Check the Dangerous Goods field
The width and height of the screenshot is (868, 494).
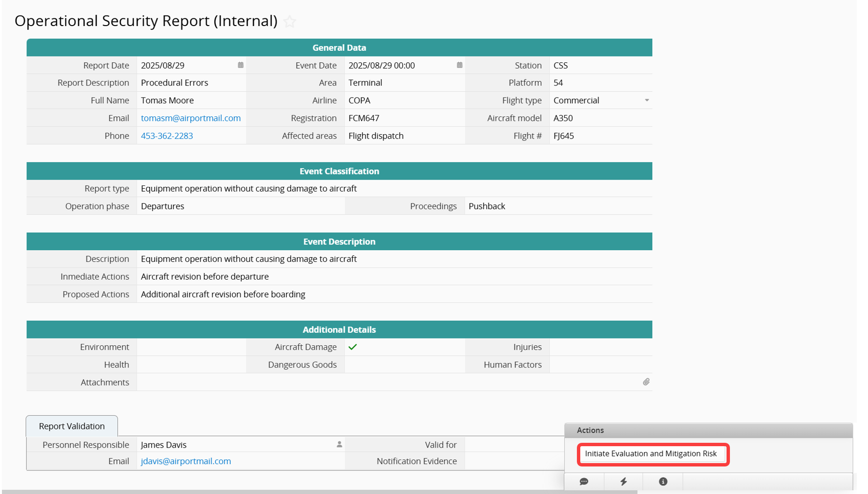[x=404, y=365]
